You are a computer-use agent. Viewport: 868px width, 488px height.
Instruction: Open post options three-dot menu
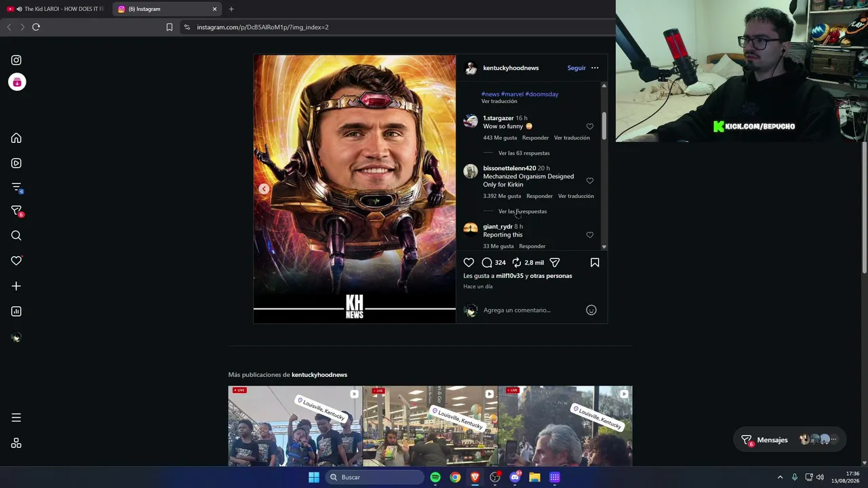[x=595, y=68]
